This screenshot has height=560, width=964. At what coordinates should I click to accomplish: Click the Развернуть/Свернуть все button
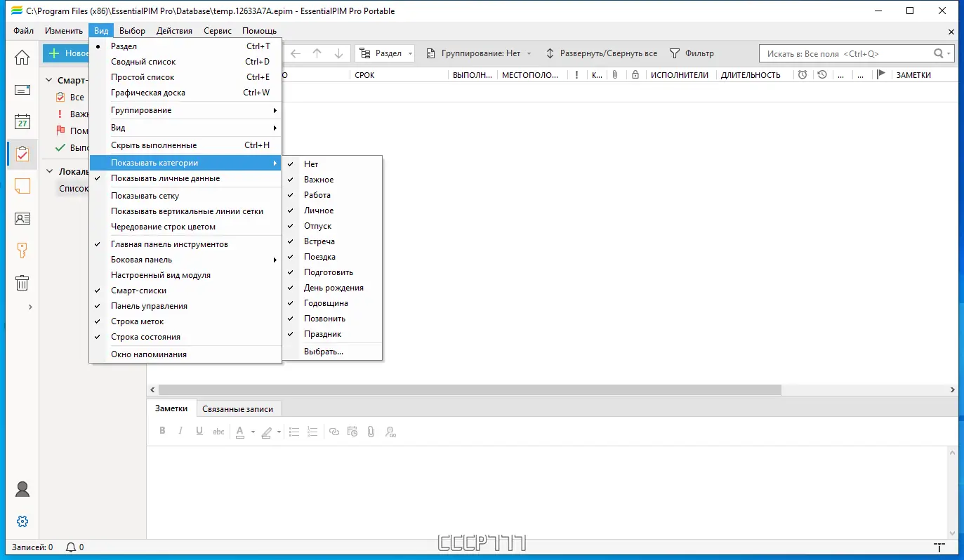(602, 53)
